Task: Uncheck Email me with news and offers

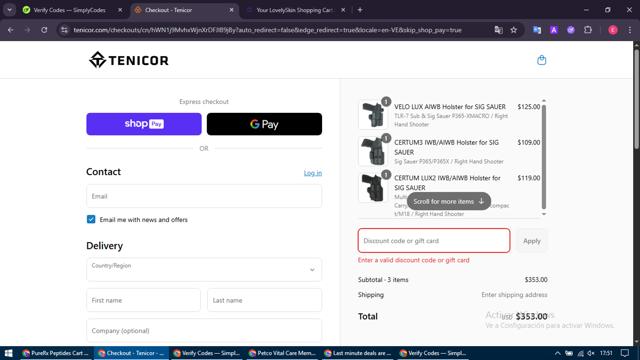Action: point(91,220)
